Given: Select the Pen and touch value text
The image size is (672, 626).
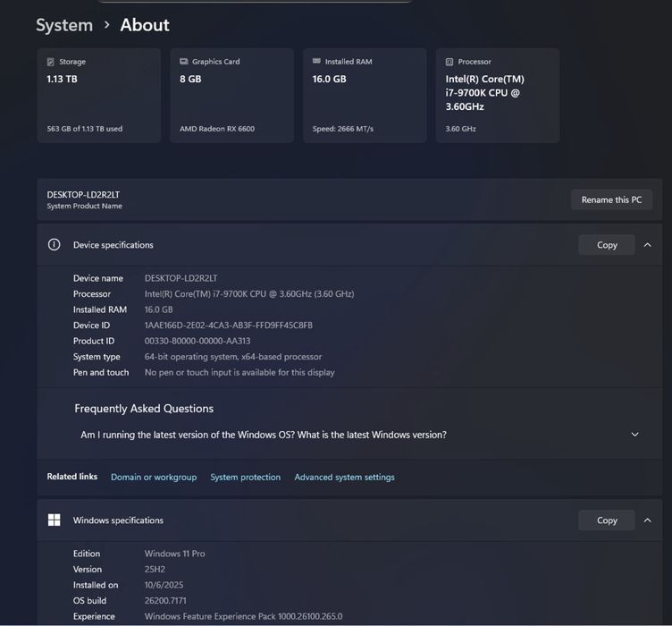Looking at the screenshot, I should coord(239,373).
